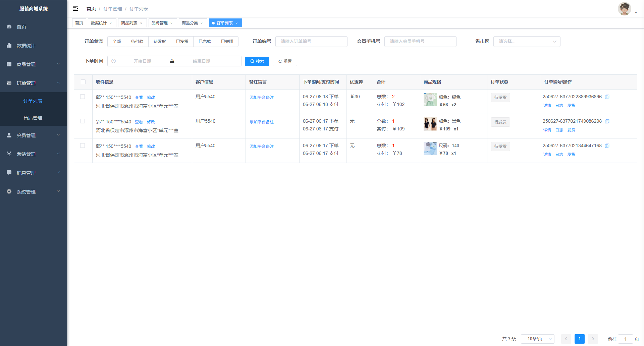Check the first order row checkbox

[x=83, y=97]
